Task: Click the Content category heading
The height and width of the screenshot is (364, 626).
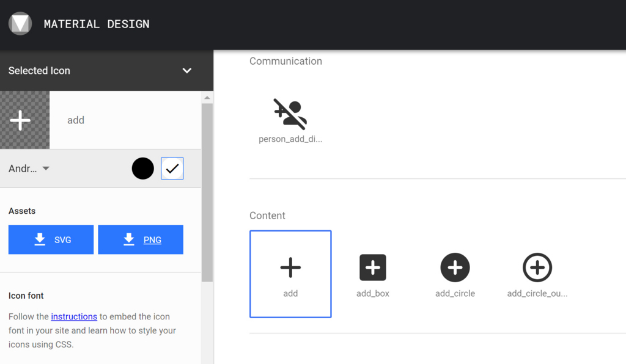Action: coord(268,216)
